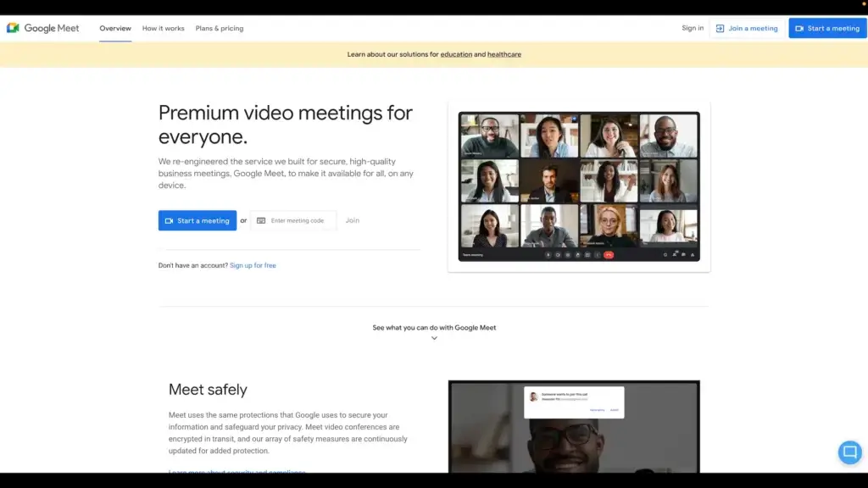Image resolution: width=868 pixels, height=488 pixels.
Task: Expand the See what you can do section
Action: coord(434,337)
